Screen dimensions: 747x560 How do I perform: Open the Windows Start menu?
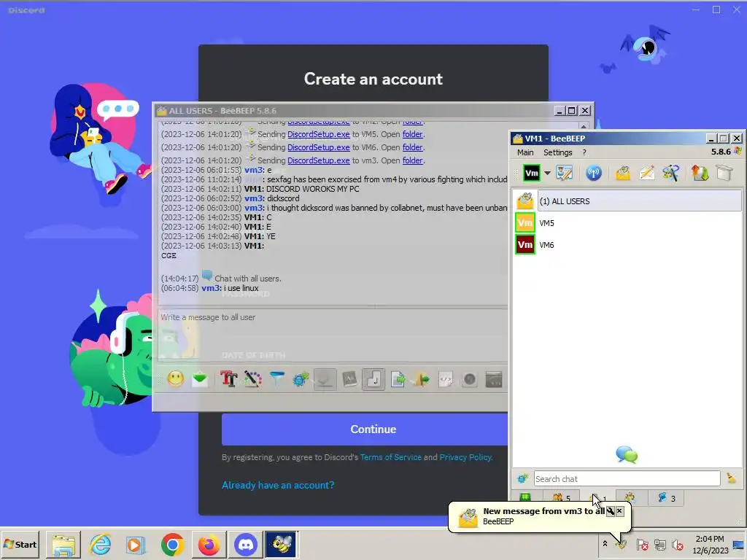20,544
